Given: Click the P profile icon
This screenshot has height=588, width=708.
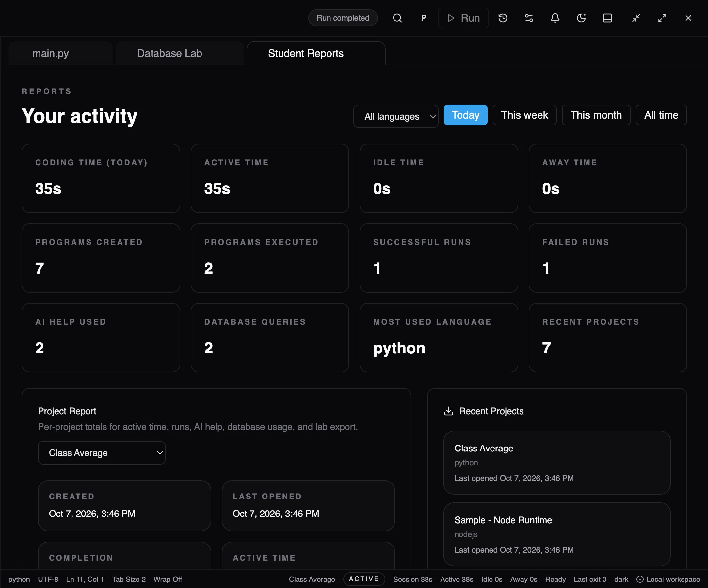Looking at the screenshot, I should pyautogui.click(x=424, y=18).
